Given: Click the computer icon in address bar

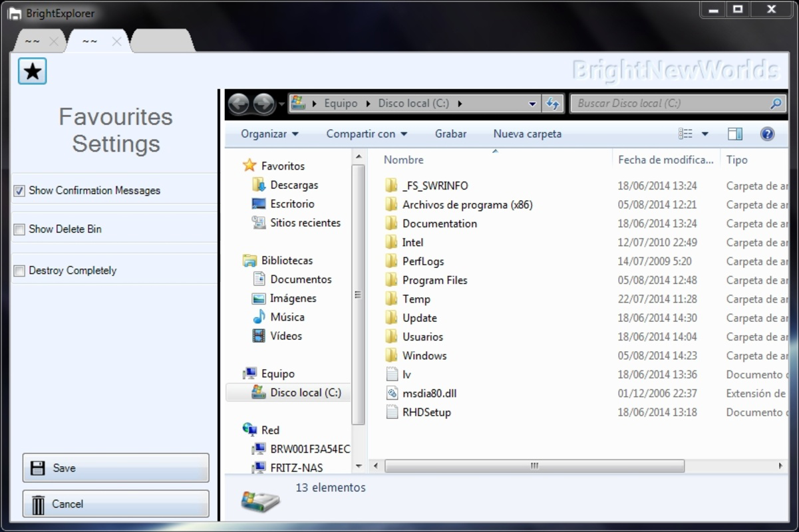Looking at the screenshot, I should pos(298,103).
